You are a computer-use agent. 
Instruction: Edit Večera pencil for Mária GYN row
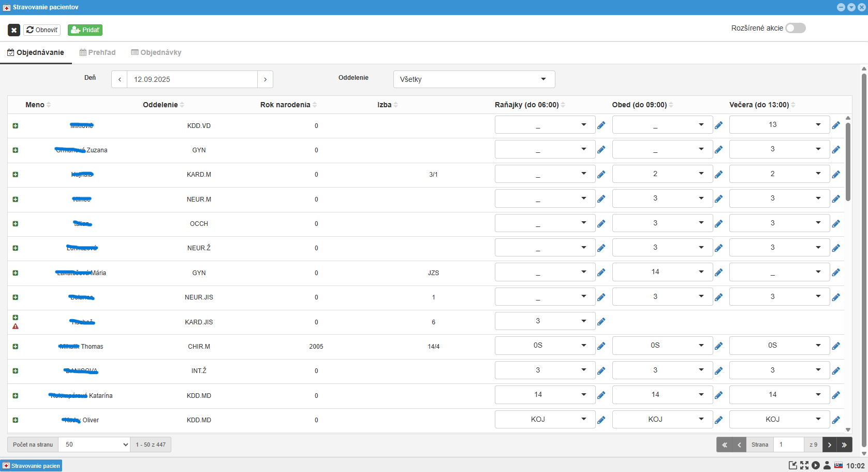click(836, 273)
